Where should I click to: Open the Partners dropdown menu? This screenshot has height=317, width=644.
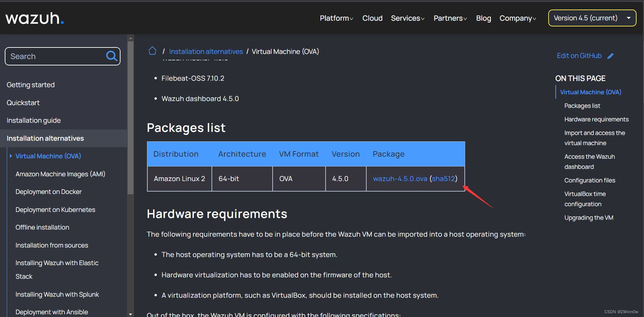coord(450,18)
